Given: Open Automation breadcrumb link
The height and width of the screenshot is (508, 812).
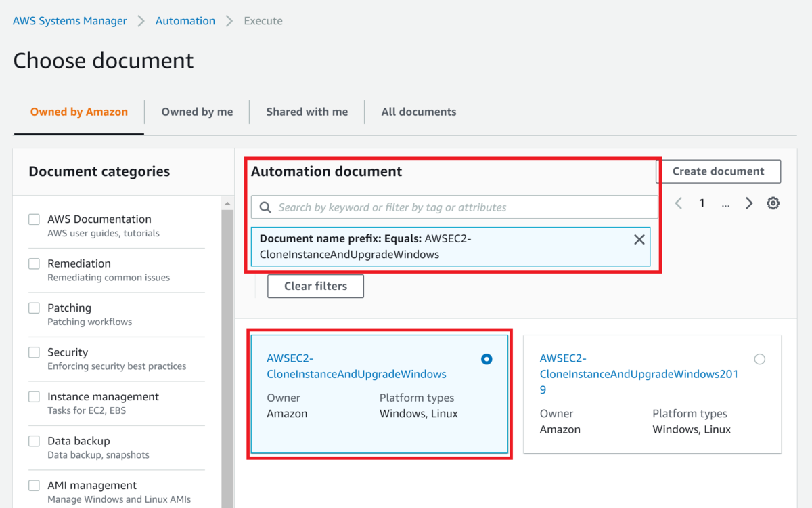Looking at the screenshot, I should 185,21.
